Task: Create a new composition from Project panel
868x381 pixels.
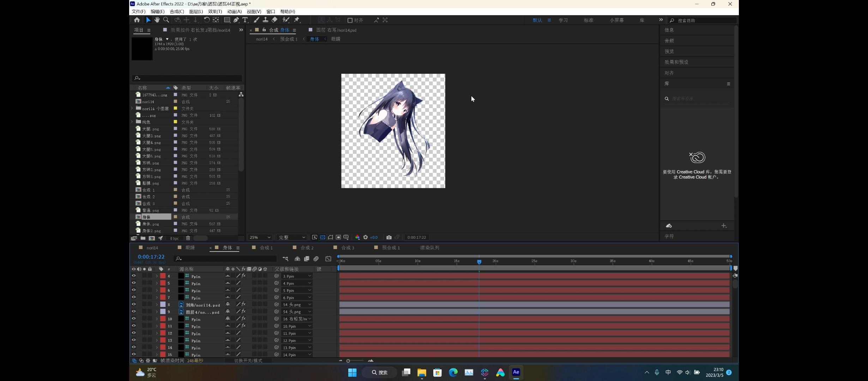Action: pyautogui.click(x=152, y=238)
